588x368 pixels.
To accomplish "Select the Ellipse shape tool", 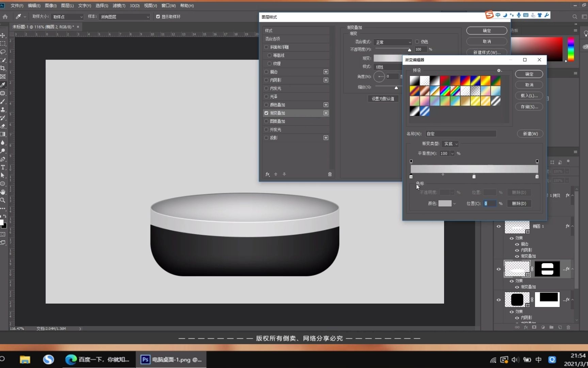I will pyautogui.click(x=3, y=184).
